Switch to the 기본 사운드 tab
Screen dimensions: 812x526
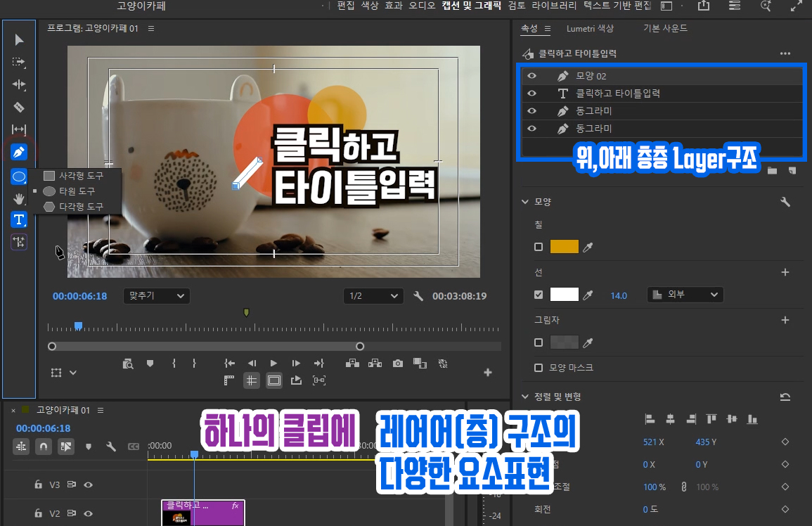click(x=666, y=29)
